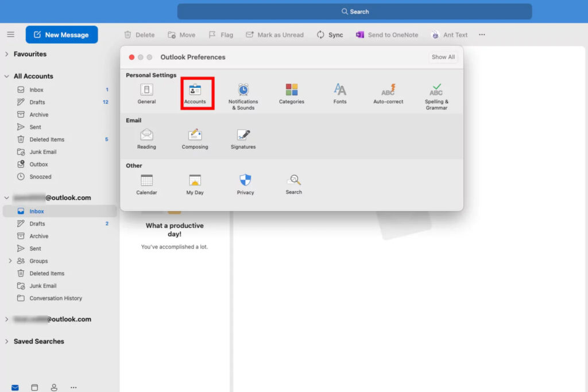Click Ant Text in the toolbar
588x392 pixels.
click(449, 35)
